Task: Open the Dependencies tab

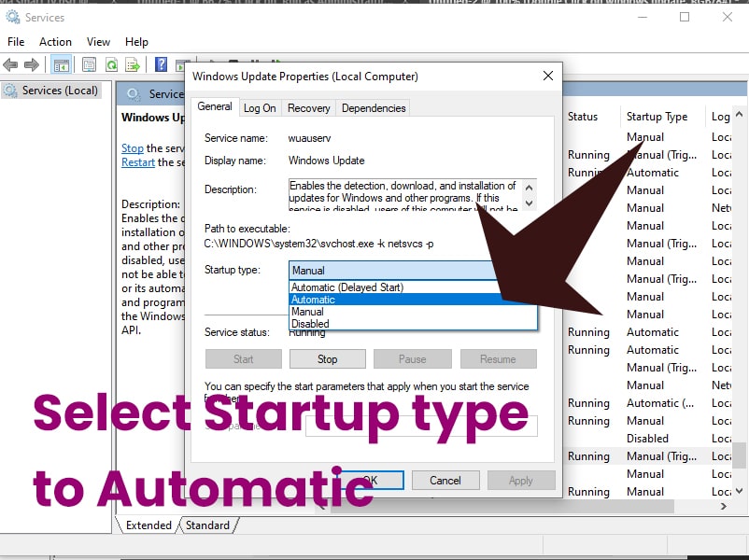Action: tap(374, 108)
